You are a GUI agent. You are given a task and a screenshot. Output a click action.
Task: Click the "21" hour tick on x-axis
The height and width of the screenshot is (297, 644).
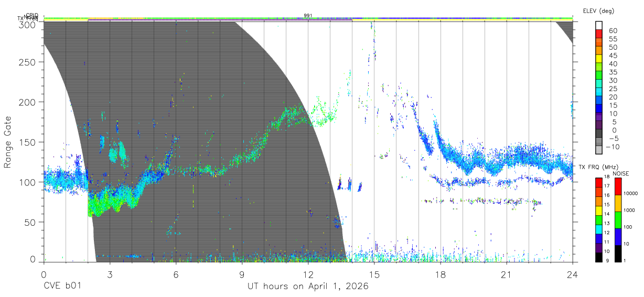click(x=507, y=274)
